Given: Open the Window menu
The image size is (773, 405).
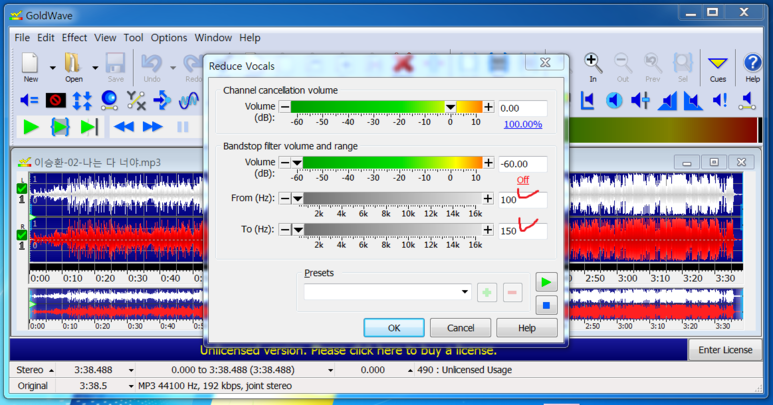Looking at the screenshot, I should click(x=213, y=37).
